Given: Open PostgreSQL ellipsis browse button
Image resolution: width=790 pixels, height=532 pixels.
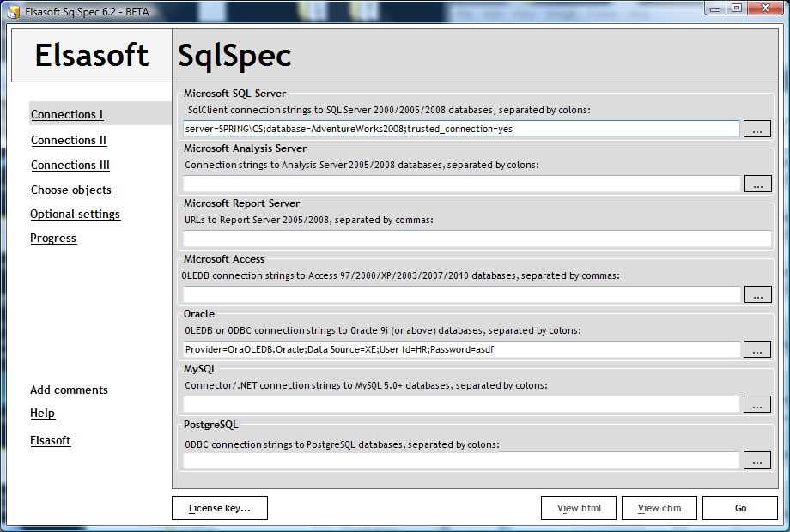Looking at the screenshot, I should pyautogui.click(x=757, y=460).
